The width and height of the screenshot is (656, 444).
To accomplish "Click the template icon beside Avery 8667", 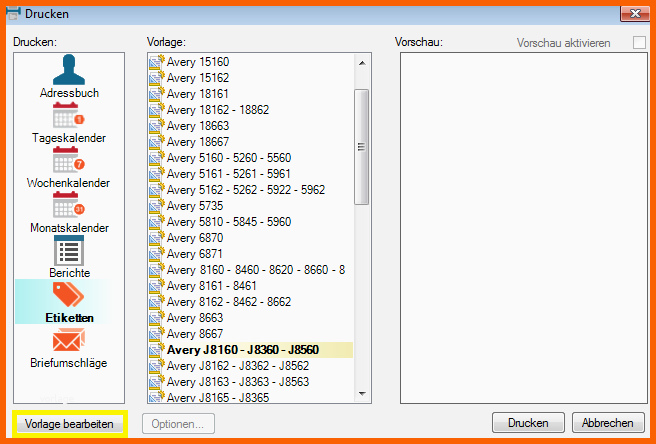I will (157, 334).
